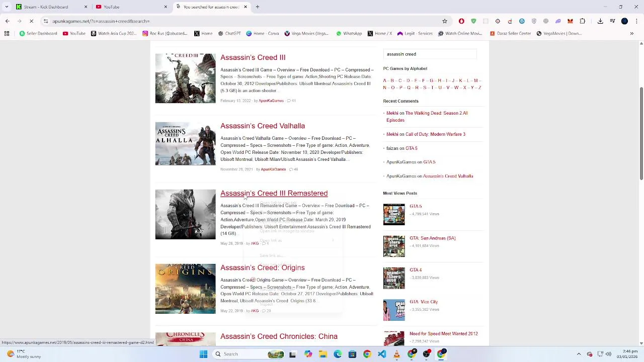Close the YouTube tab

(x=166, y=7)
